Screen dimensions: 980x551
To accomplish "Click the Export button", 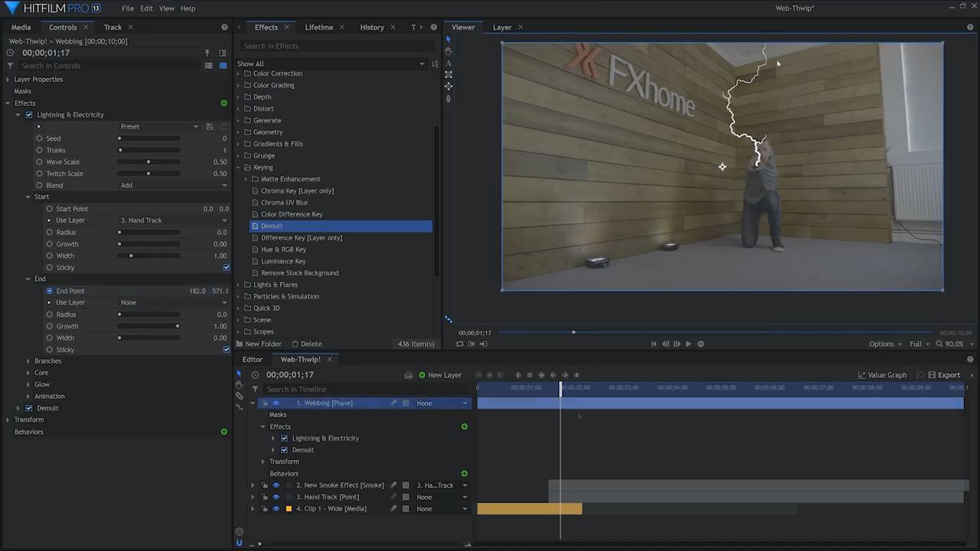I will (x=944, y=375).
